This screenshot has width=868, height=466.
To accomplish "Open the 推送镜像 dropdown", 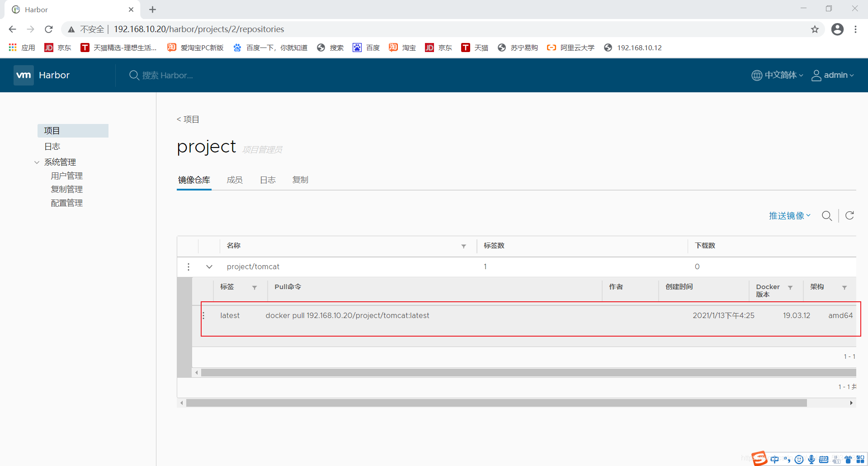I will pyautogui.click(x=790, y=216).
